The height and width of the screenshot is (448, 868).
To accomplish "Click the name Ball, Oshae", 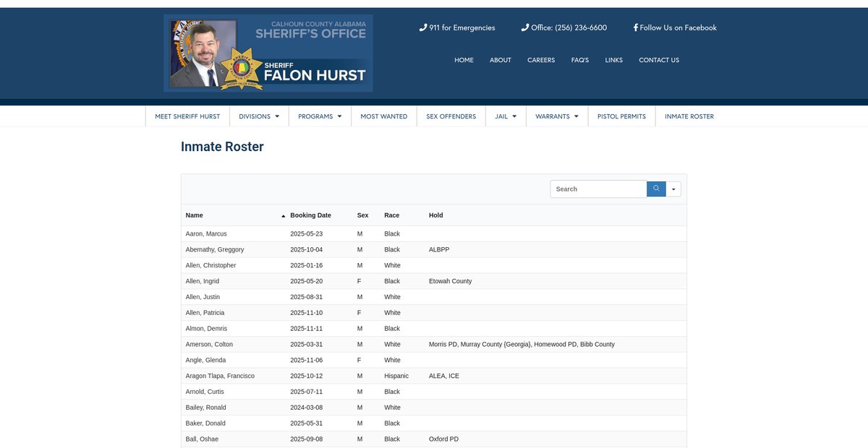I will click(x=202, y=439).
